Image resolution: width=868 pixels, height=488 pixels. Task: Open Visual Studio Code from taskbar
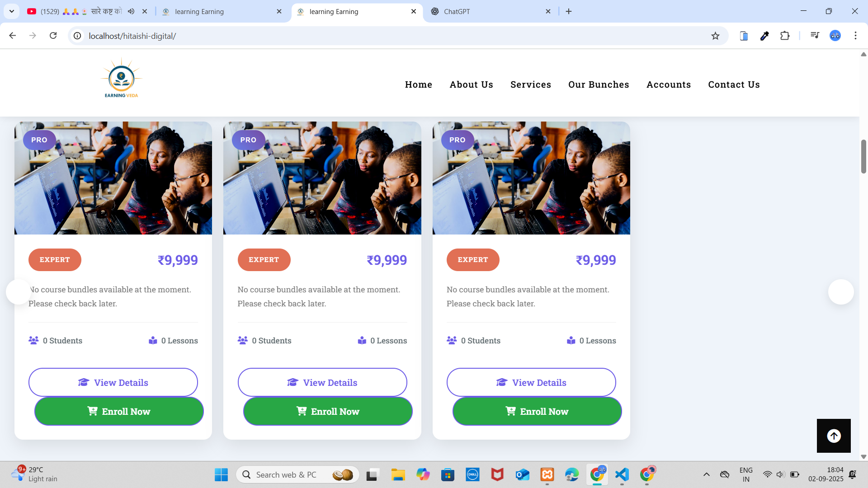click(622, 474)
